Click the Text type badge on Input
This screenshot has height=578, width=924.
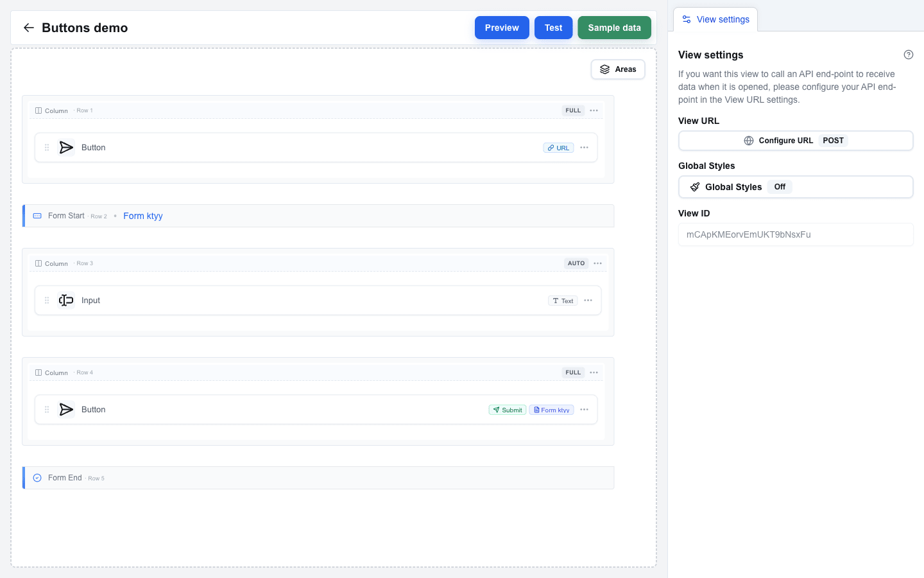click(563, 301)
